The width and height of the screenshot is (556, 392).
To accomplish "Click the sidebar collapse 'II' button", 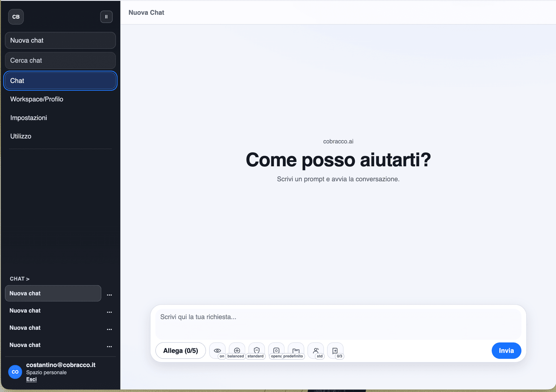I will (106, 17).
